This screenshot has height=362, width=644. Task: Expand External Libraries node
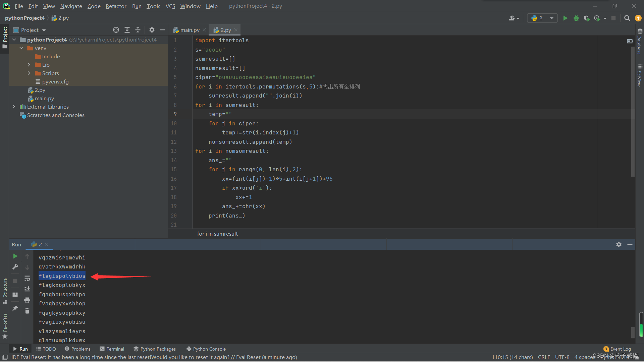14,107
